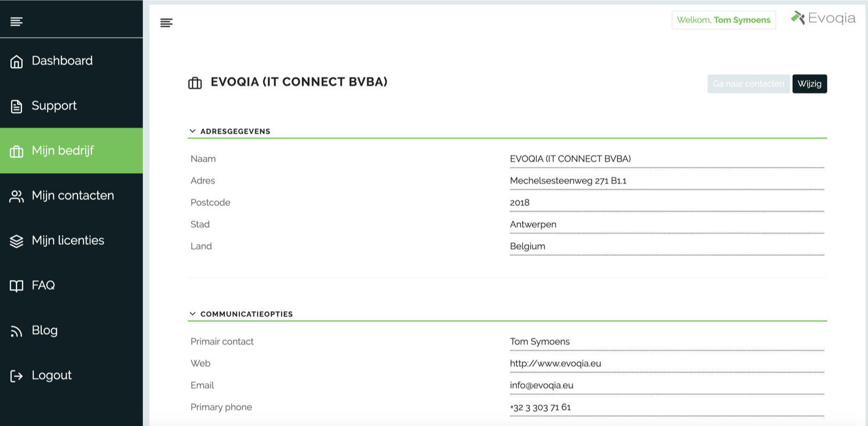Image resolution: width=868 pixels, height=426 pixels.
Task: Click the Wijzig button
Action: click(x=809, y=84)
